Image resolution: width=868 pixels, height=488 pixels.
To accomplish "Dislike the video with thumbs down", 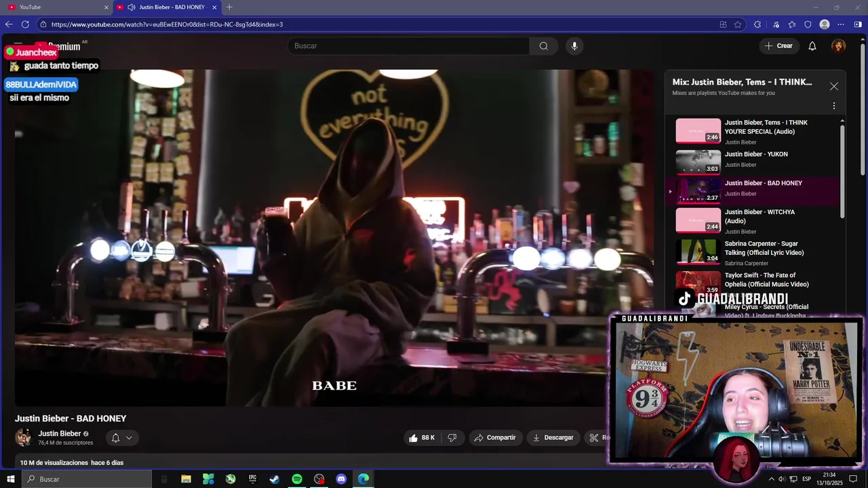I will tap(452, 438).
